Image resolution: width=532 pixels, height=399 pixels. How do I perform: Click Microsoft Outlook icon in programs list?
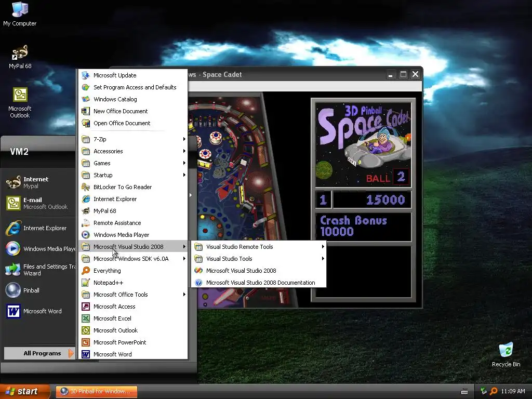86,330
